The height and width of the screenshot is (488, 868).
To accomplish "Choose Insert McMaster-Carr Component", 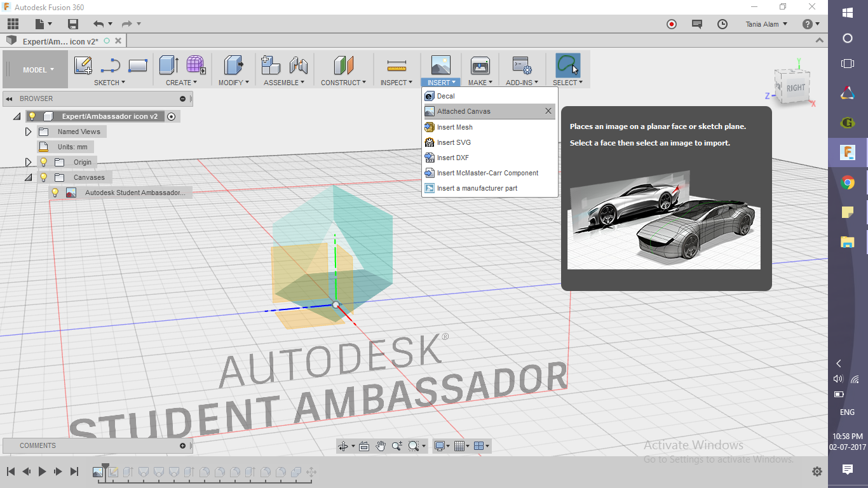I will [490, 173].
